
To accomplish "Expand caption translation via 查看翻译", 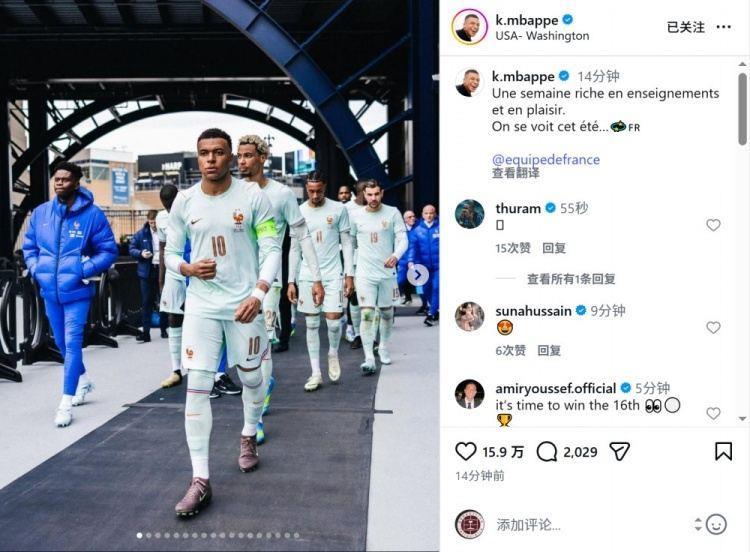I will [516, 173].
